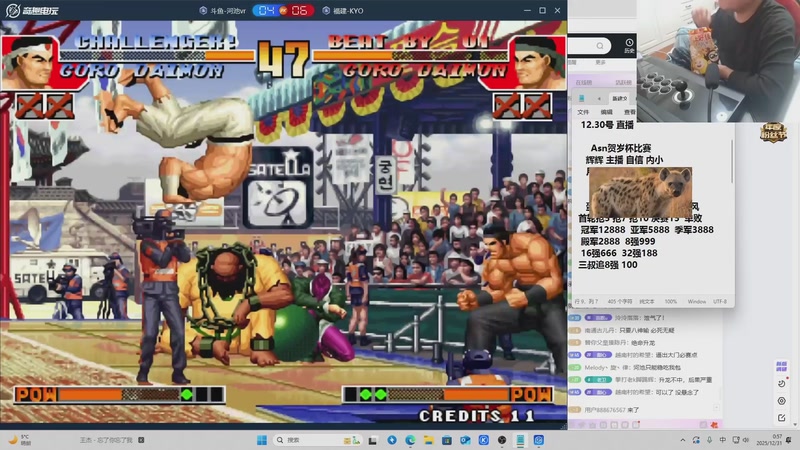Click the UTF-8 encoding status in Notepad
Viewport: 800px width, 450px height.
pyautogui.click(x=720, y=302)
